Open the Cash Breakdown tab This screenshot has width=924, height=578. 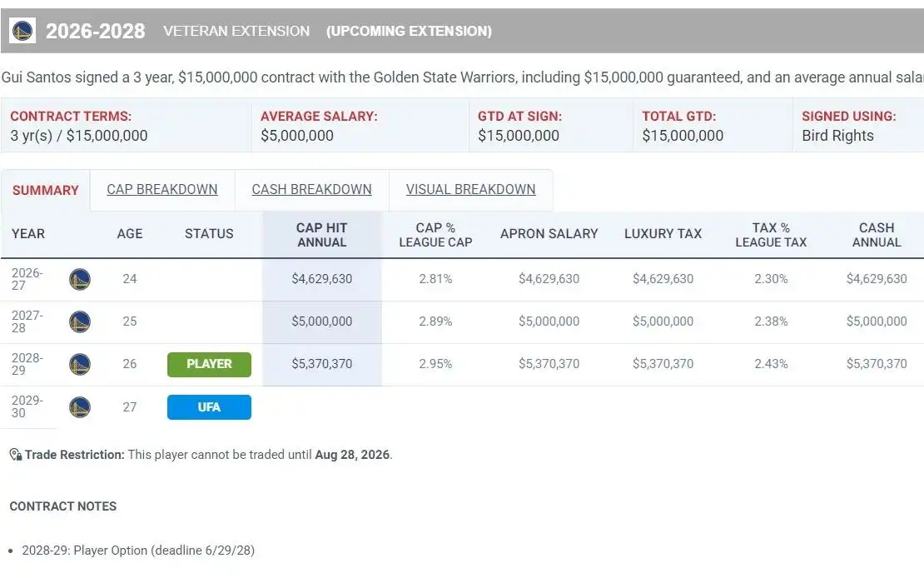(311, 189)
